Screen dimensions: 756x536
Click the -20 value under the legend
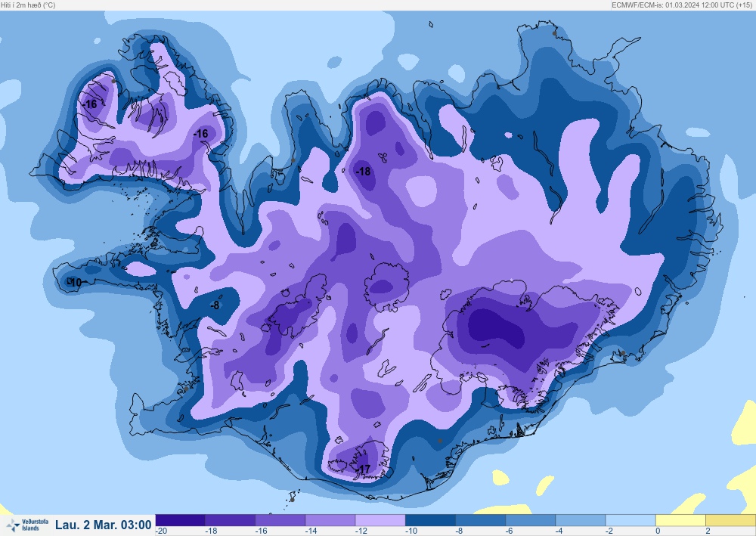162,531
